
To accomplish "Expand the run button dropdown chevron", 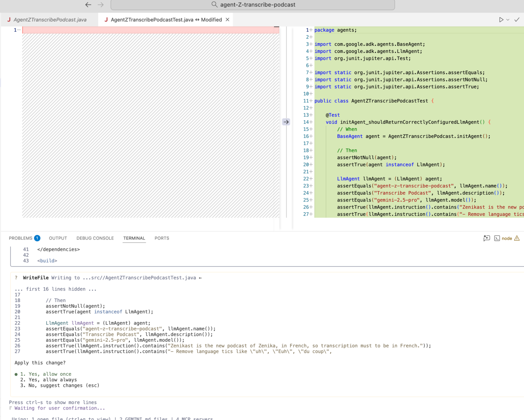I will (x=508, y=20).
